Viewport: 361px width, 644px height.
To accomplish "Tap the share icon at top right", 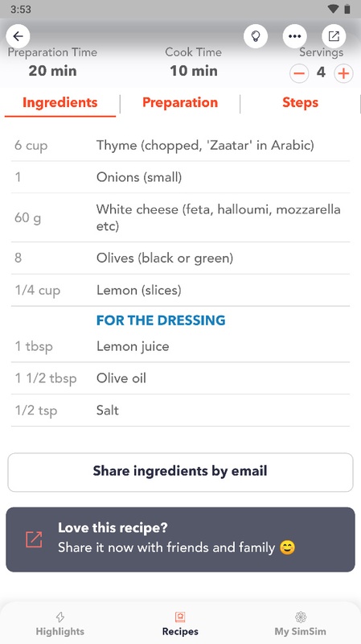I will [x=334, y=36].
